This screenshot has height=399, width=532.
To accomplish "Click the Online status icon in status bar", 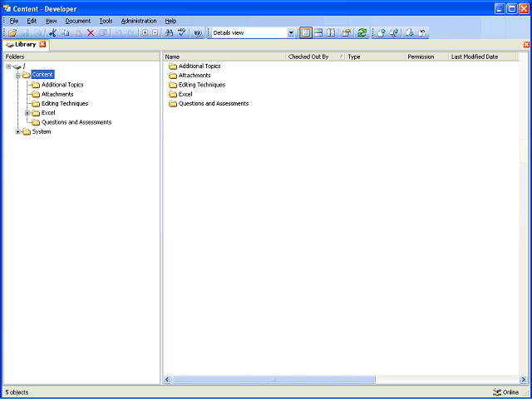I will pyautogui.click(x=497, y=392).
